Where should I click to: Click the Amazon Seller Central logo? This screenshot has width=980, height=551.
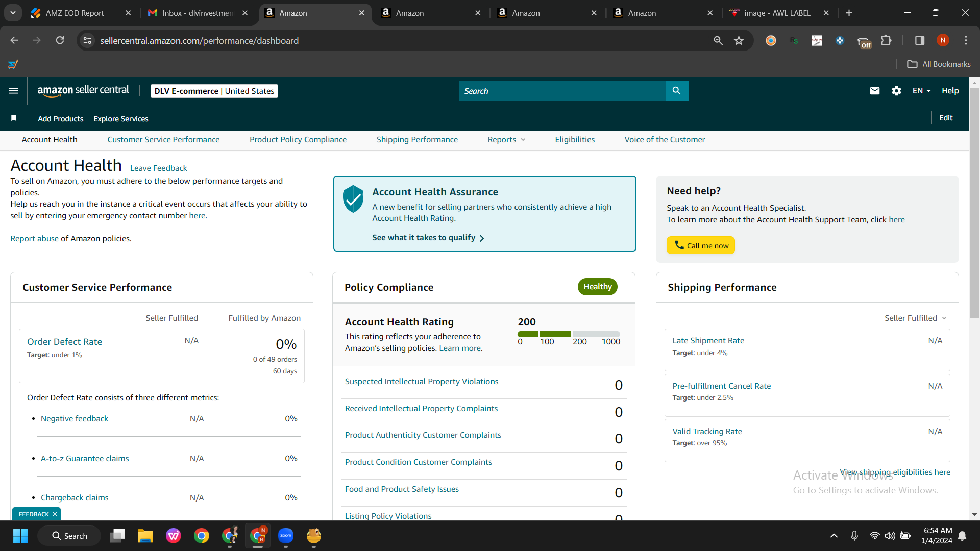click(83, 91)
